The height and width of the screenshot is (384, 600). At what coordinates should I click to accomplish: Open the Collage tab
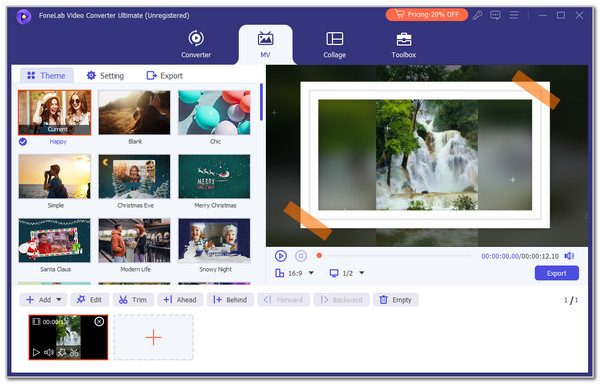[334, 44]
